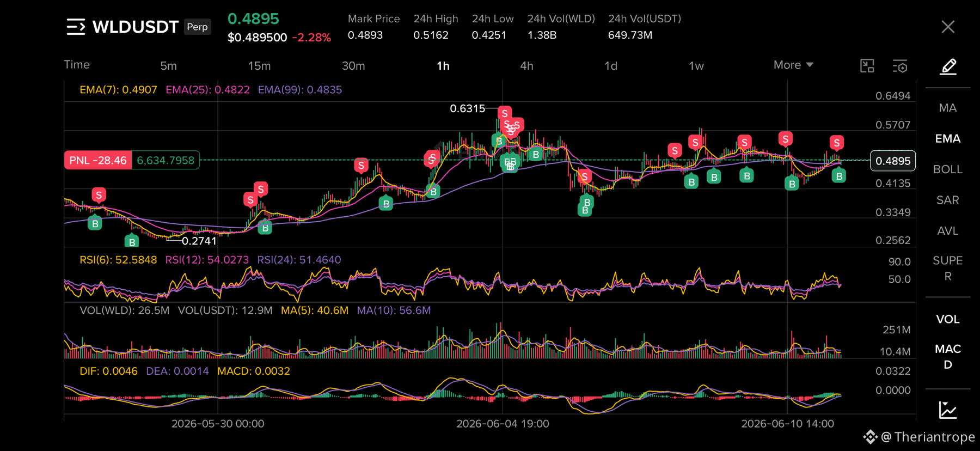This screenshot has height=451, width=980.
Task: Click the EMA(99): 0.4835 legend
Action: click(300, 90)
